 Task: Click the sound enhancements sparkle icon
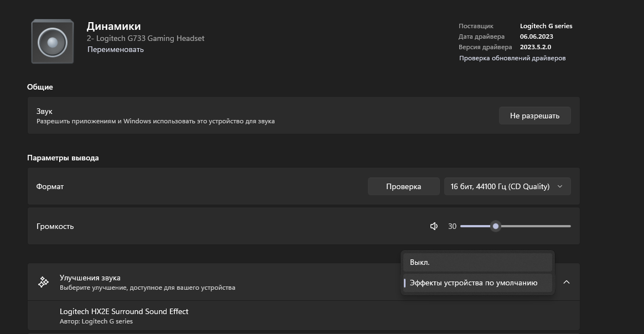point(44,282)
